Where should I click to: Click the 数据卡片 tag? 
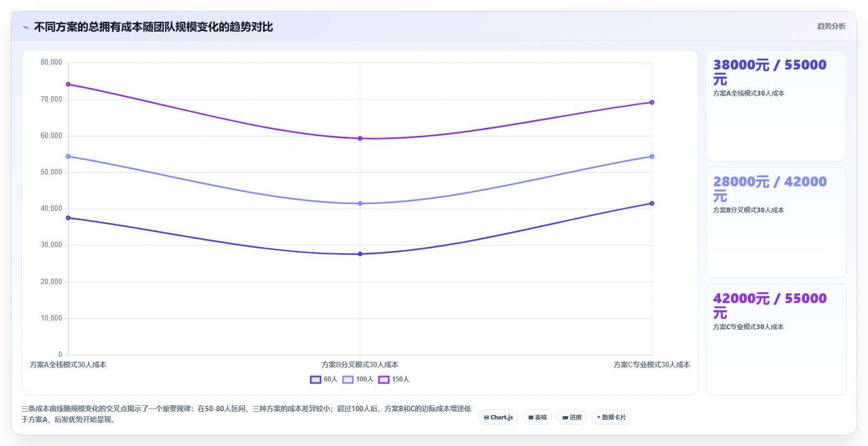[x=611, y=417]
